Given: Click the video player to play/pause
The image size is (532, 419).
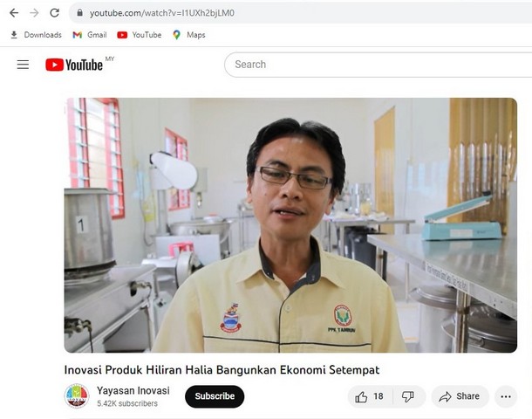Looking at the screenshot, I should (290, 224).
